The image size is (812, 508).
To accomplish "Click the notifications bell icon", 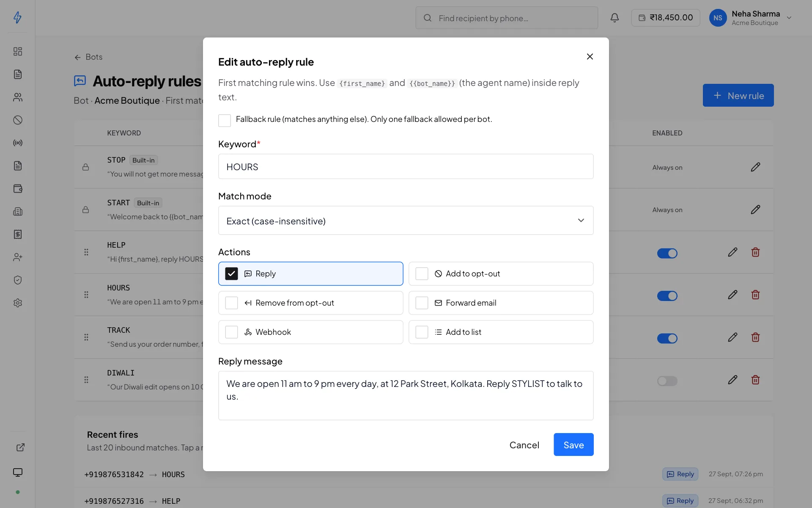I will click(x=614, y=17).
